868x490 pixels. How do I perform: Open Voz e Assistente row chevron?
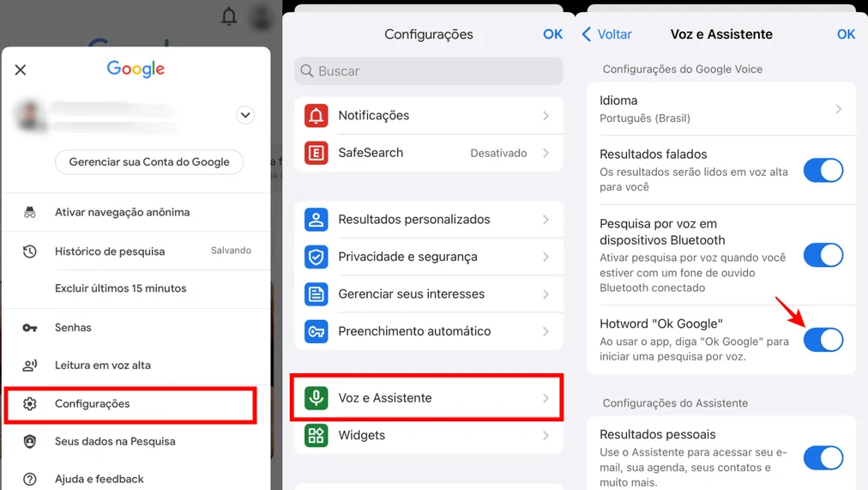546,397
